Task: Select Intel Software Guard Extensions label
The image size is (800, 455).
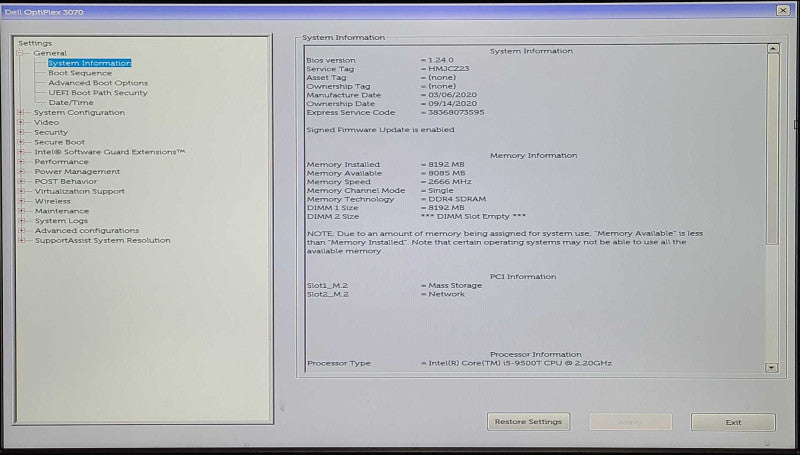Action: [110, 152]
